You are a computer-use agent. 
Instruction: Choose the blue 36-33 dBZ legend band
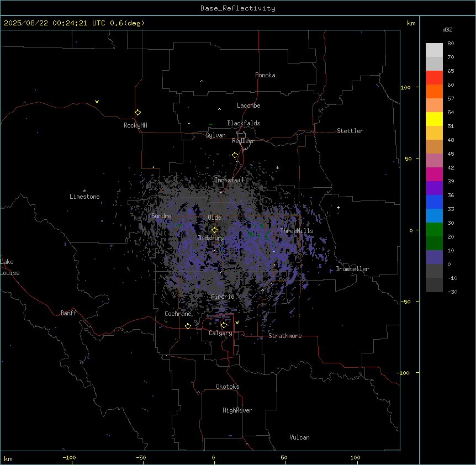pyautogui.click(x=434, y=202)
